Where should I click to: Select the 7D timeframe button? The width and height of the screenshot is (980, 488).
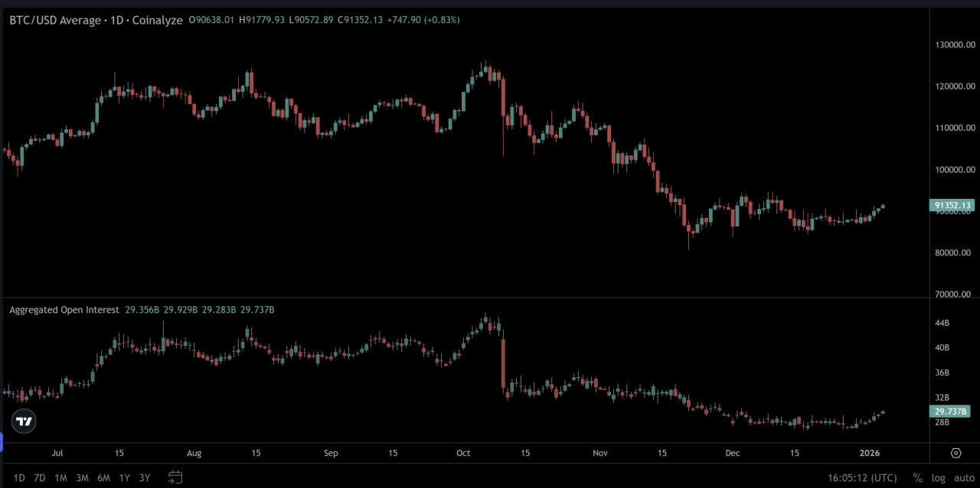point(39,477)
